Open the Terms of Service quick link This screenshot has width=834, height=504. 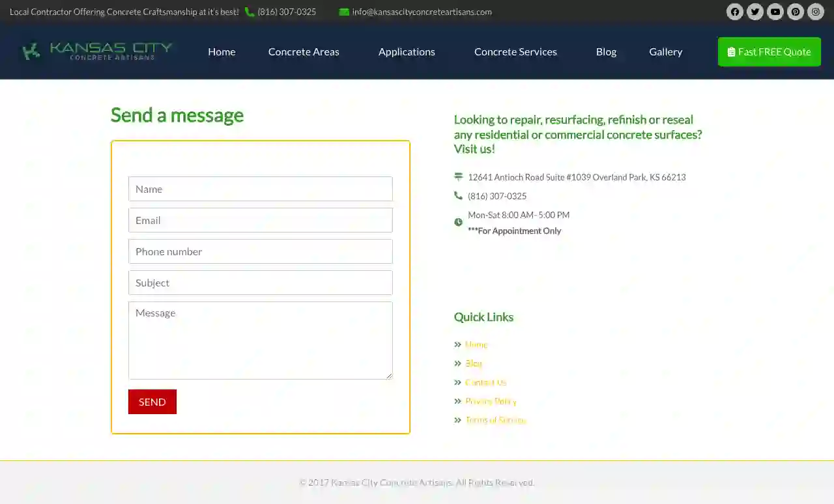[x=496, y=420]
